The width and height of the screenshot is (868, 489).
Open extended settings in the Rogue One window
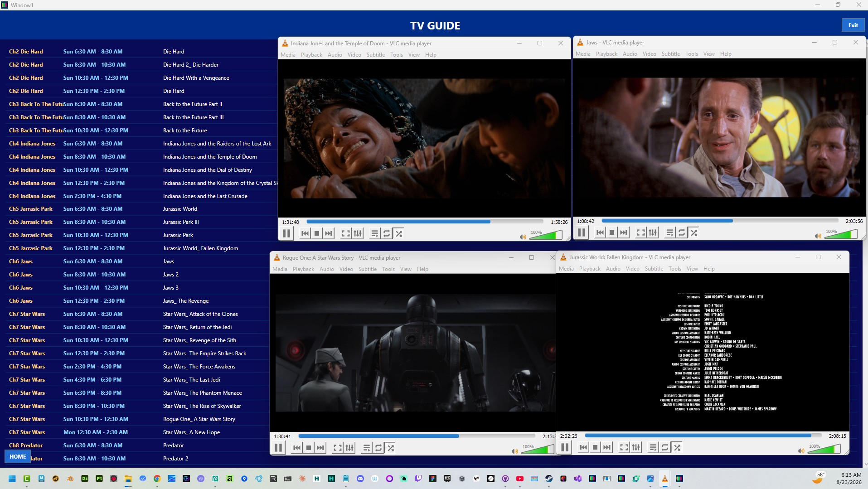(x=350, y=448)
